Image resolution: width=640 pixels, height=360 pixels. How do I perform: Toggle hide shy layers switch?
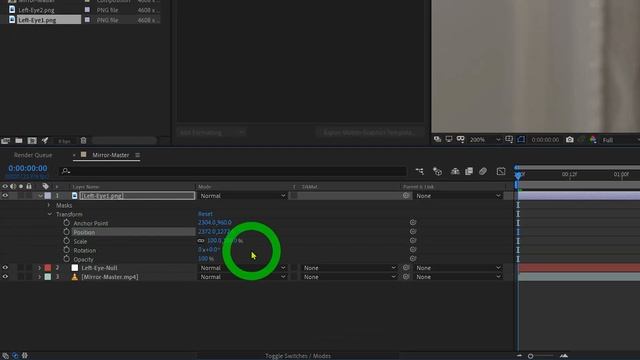click(455, 171)
